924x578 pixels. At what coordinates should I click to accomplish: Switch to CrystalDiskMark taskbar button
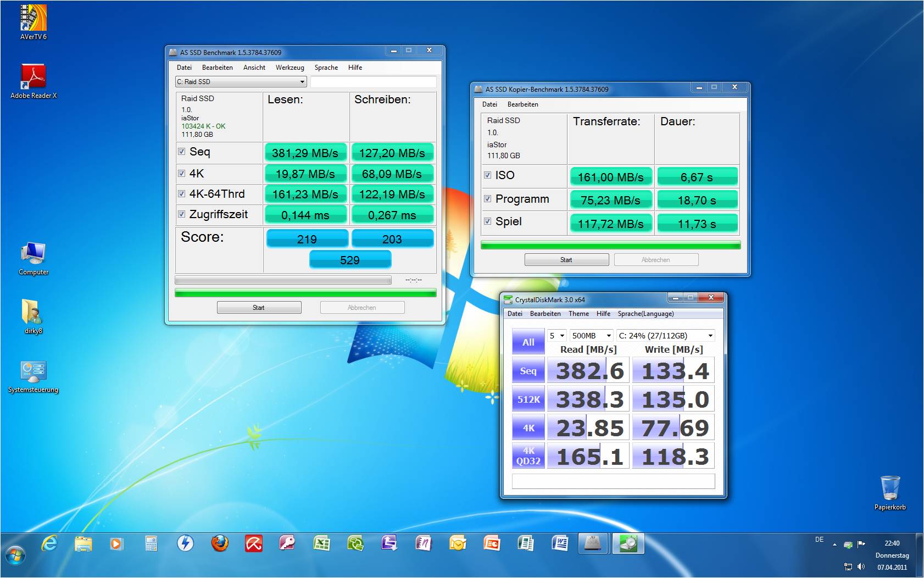(628, 544)
